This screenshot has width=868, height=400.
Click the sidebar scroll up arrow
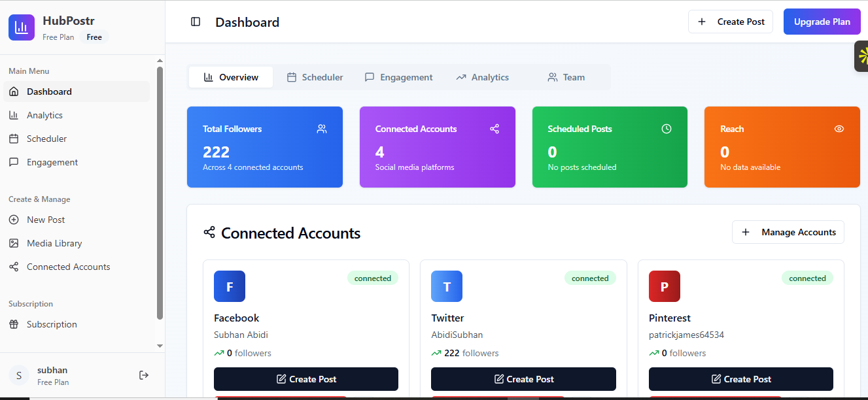pos(160,61)
